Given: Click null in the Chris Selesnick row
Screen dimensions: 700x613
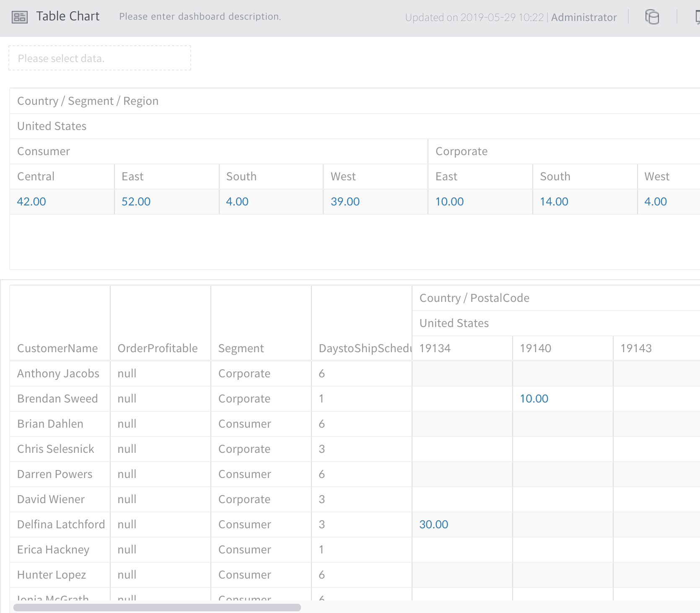Looking at the screenshot, I should (127, 449).
